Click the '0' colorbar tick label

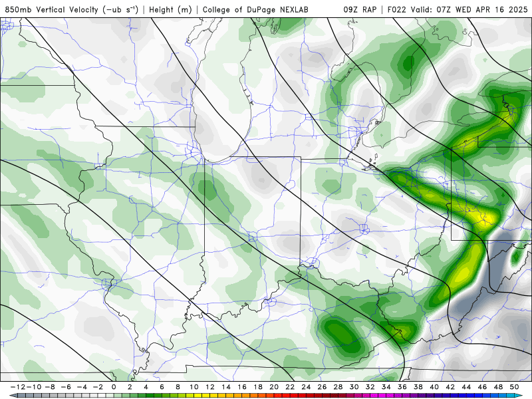pyautogui.click(x=114, y=387)
